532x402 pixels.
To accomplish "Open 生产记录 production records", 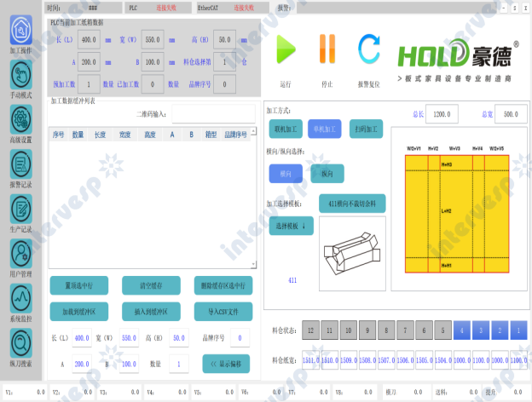I will (21, 209).
